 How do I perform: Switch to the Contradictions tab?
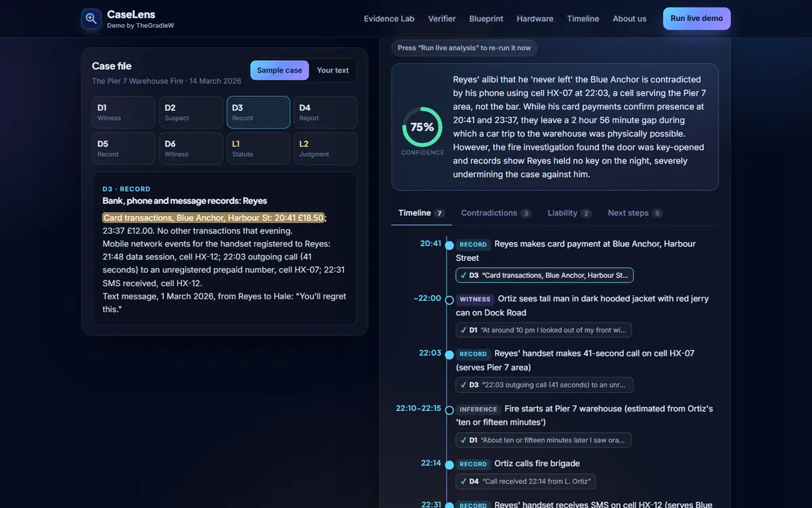click(x=496, y=213)
